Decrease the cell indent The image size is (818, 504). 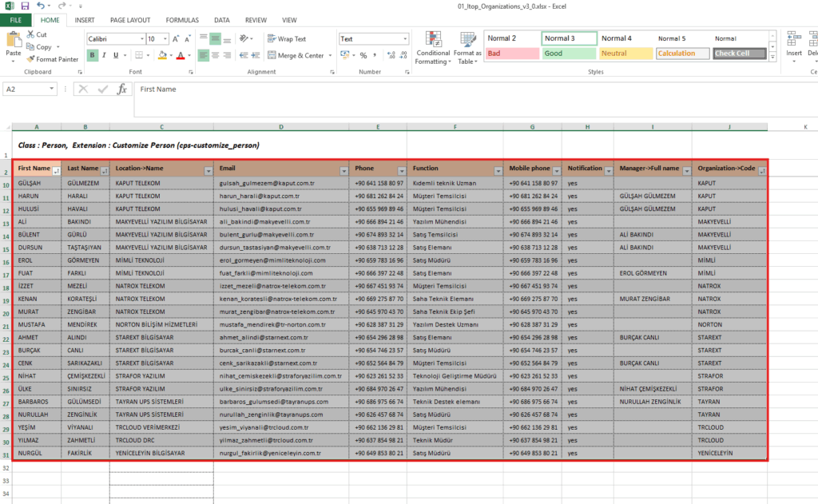(244, 55)
